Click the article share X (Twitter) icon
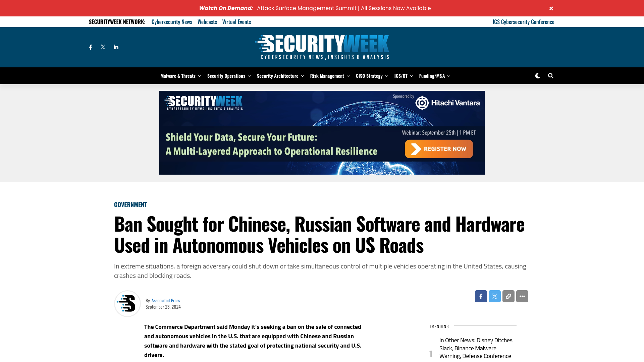The height and width of the screenshot is (362, 644). (494, 296)
